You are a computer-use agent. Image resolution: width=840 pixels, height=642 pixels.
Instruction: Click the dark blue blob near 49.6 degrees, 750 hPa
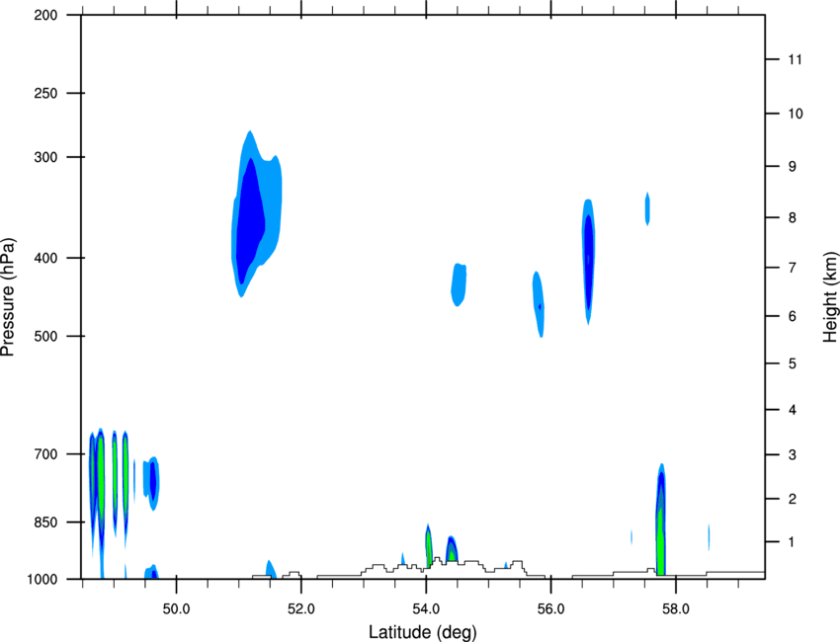tap(152, 481)
